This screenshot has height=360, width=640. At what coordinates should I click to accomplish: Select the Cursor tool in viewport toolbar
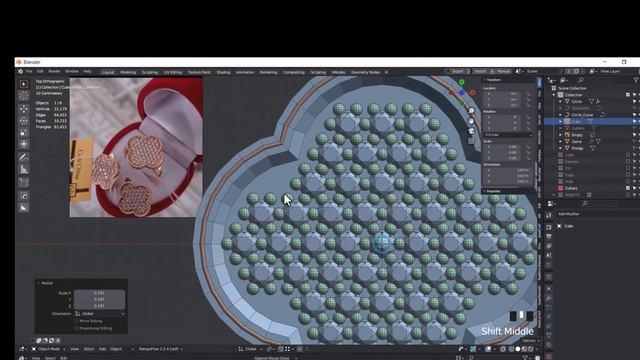click(x=24, y=96)
